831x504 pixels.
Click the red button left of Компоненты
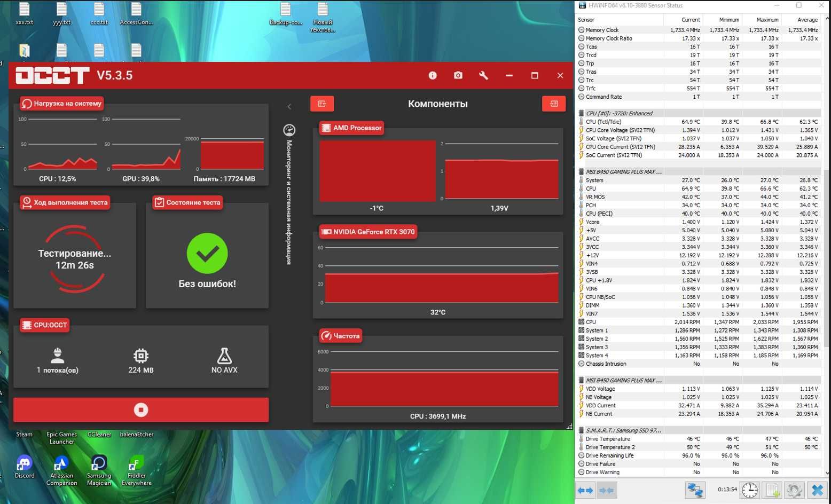coord(322,104)
